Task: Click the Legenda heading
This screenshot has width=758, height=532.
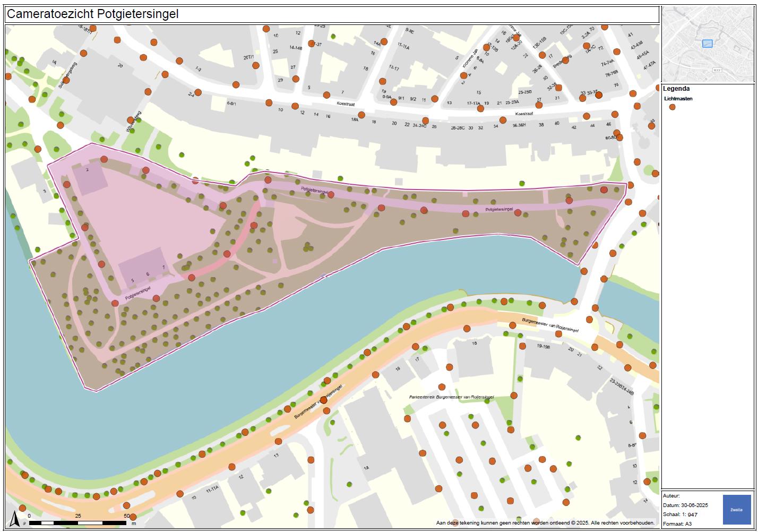Action: click(677, 89)
